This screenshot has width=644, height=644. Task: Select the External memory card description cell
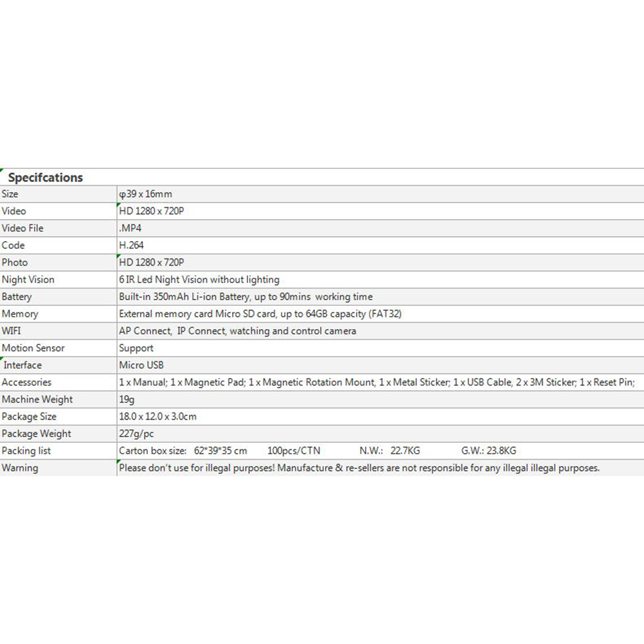click(260, 314)
